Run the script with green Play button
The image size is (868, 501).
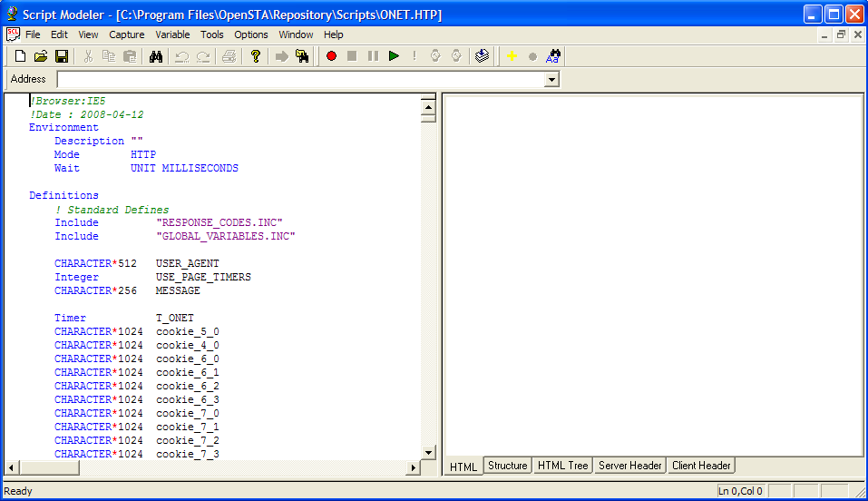click(394, 56)
